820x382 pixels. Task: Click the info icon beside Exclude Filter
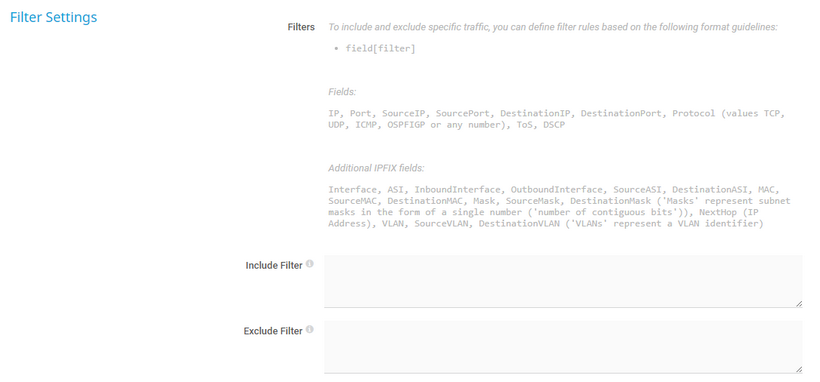tap(310, 330)
